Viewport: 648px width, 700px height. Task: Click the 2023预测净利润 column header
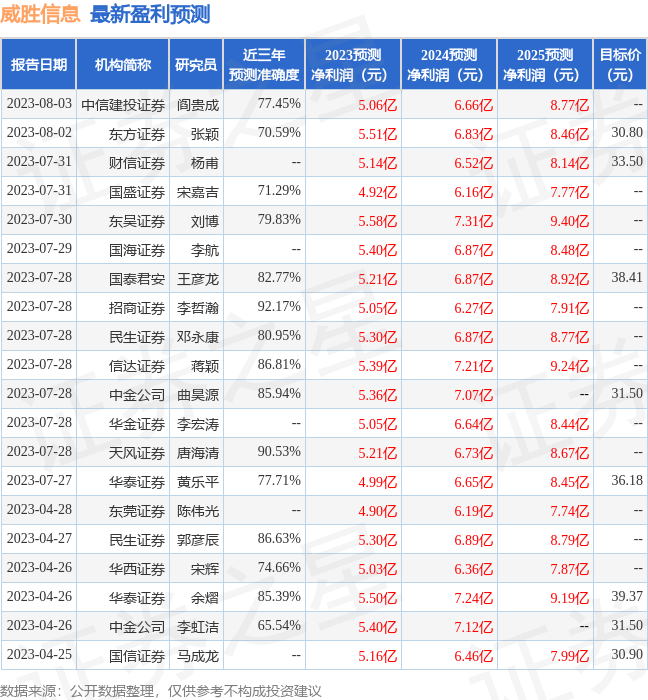point(353,64)
